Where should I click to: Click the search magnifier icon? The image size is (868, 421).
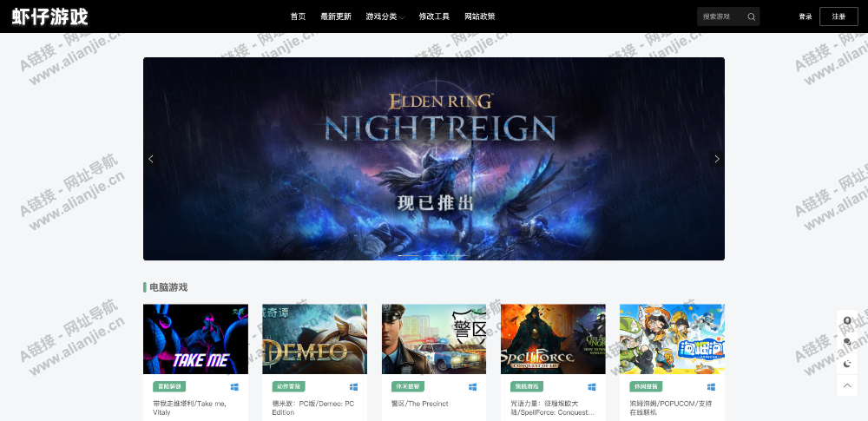tap(751, 16)
